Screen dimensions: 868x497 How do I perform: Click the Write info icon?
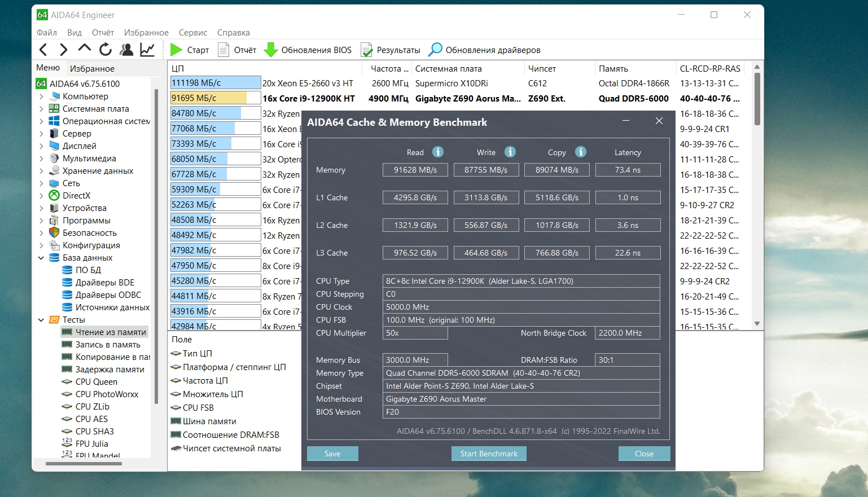[510, 152]
